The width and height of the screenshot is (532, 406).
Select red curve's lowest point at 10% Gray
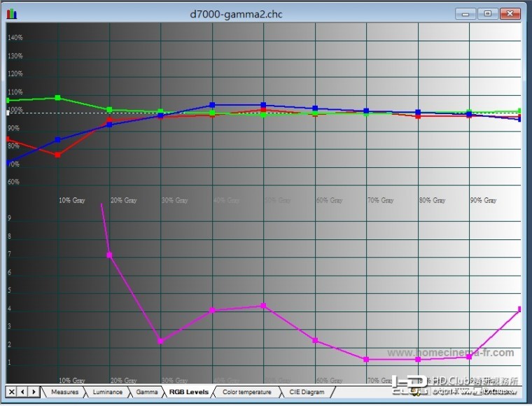(58, 155)
